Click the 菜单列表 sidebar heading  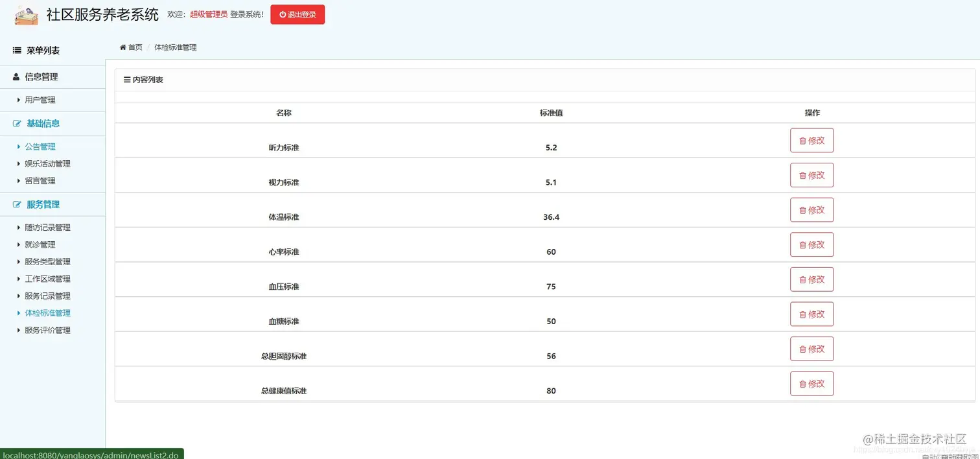pyautogui.click(x=43, y=51)
